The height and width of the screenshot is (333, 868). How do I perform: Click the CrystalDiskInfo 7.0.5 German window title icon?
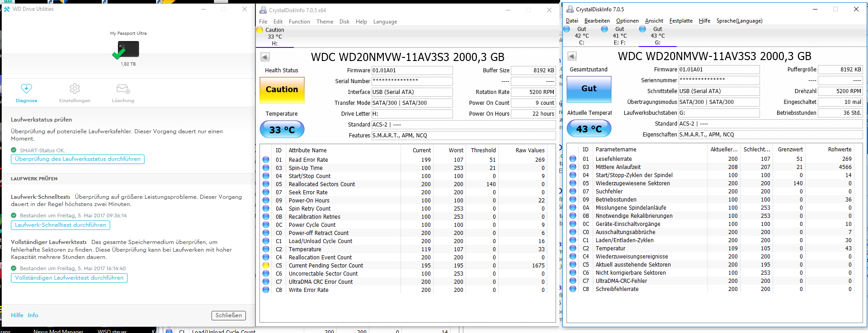pyautogui.click(x=570, y=9)
